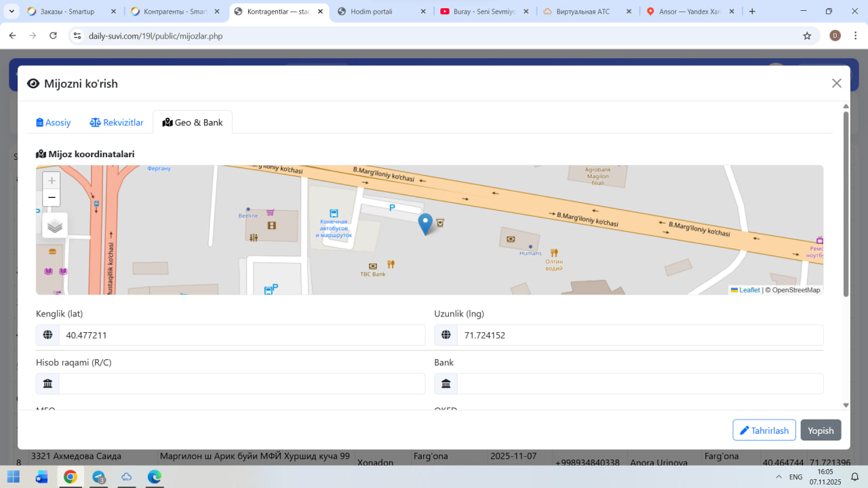Open the taskbar clock and date
Viewport: 868px width, 488px height.
825,476
